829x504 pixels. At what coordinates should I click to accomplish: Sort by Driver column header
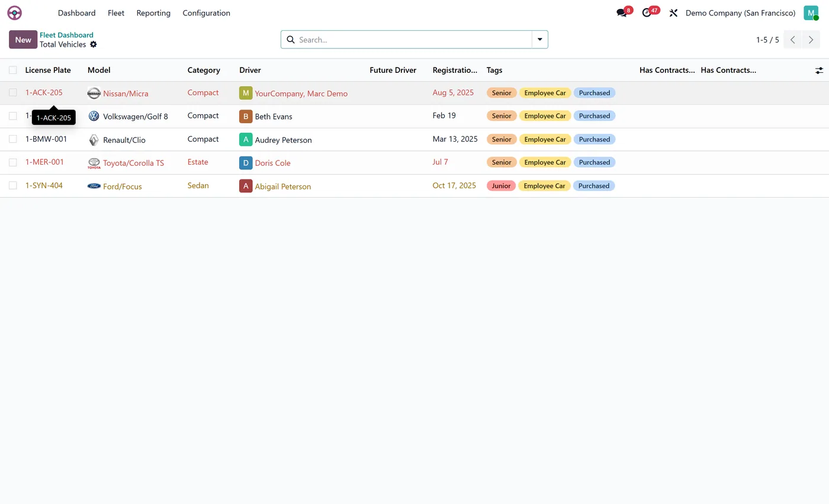250,70
